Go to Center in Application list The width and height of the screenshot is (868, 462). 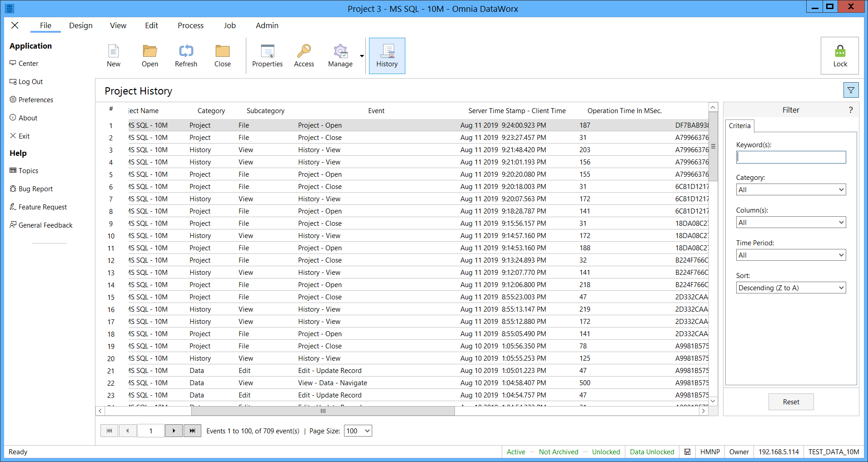click(24, 64)
